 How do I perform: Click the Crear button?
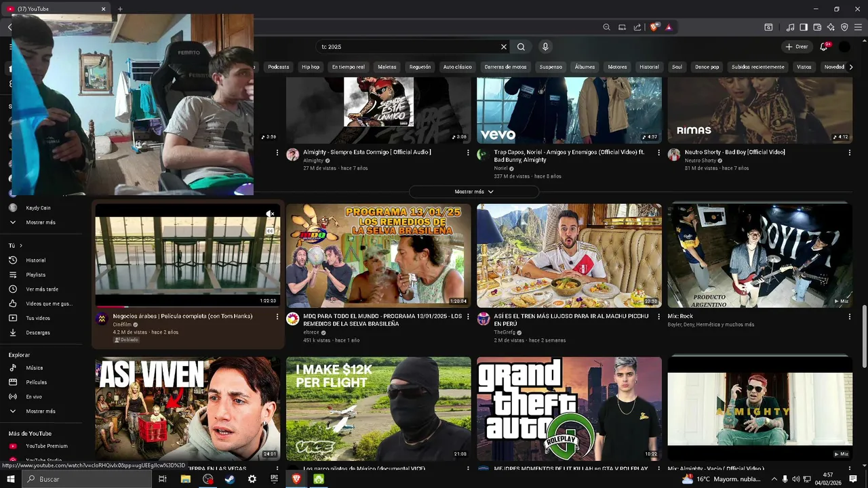[x=797, y=47]
